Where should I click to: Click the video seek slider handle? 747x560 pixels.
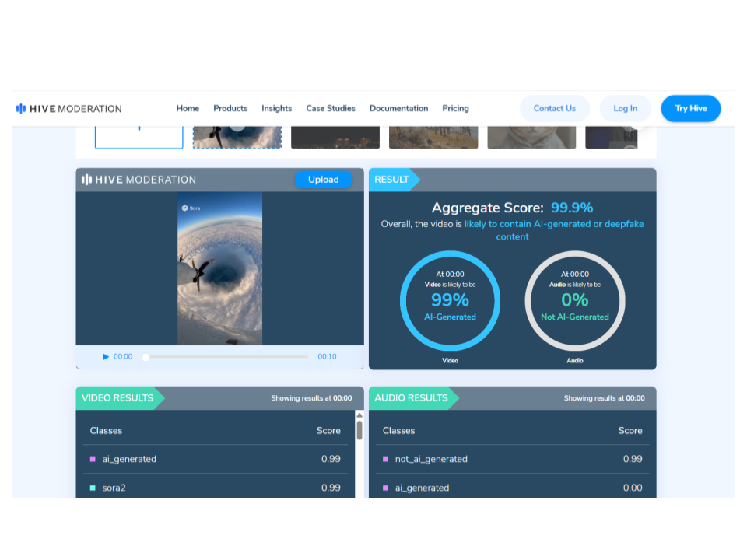146,357
